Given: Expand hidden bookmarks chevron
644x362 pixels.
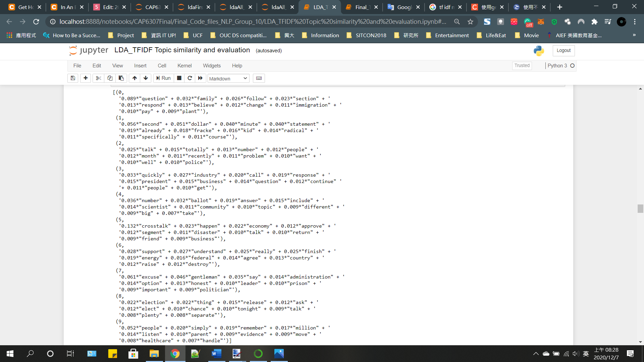Looking at the screenshot, I should [634, 35].
